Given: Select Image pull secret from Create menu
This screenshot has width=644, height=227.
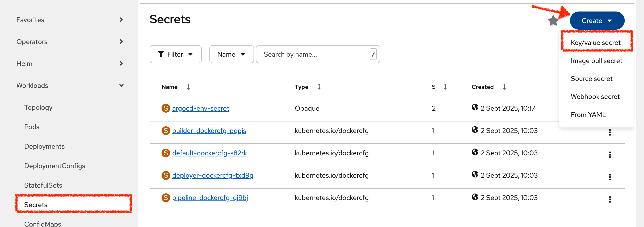Looking at the screenshot, I should tap(597, 61).
